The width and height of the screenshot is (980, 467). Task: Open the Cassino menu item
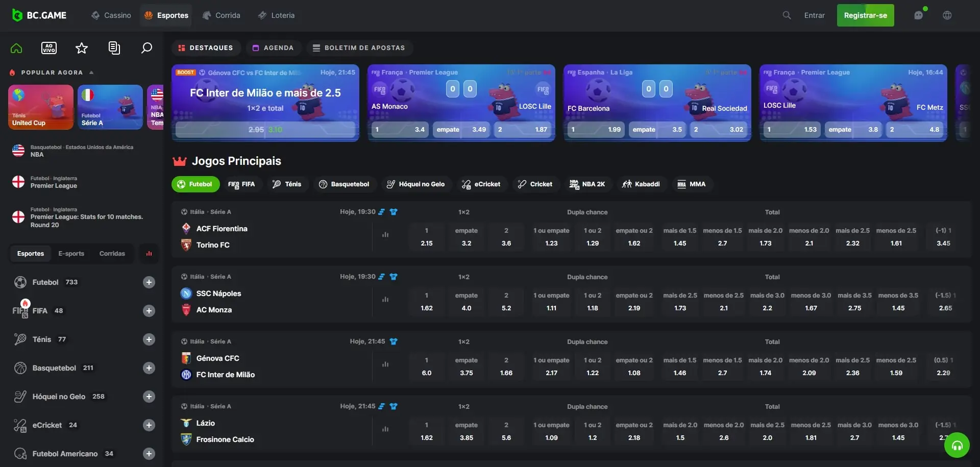tap(111, 15)
